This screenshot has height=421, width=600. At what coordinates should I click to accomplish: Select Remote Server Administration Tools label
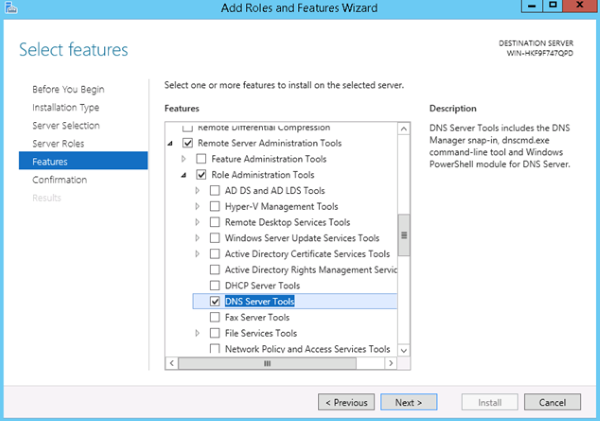(x=269, y=143)
